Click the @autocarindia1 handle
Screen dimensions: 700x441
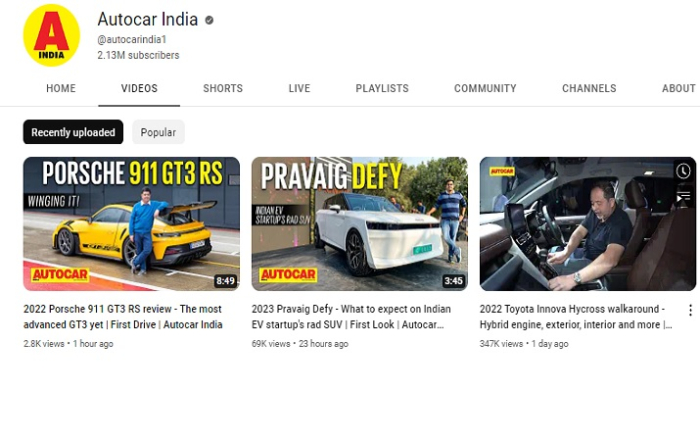tap(132, 39)
